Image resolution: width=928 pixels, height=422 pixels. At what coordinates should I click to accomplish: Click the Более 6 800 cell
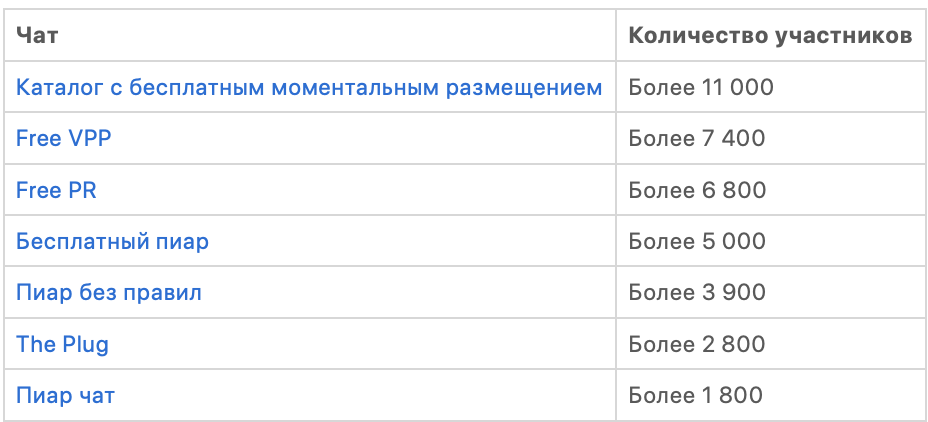tap(697, 190)
